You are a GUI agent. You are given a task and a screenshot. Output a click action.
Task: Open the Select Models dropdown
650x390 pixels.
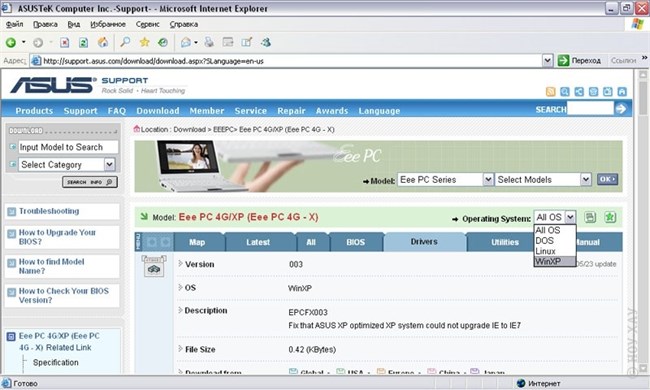pyautogui.click(x=585, y=179)
